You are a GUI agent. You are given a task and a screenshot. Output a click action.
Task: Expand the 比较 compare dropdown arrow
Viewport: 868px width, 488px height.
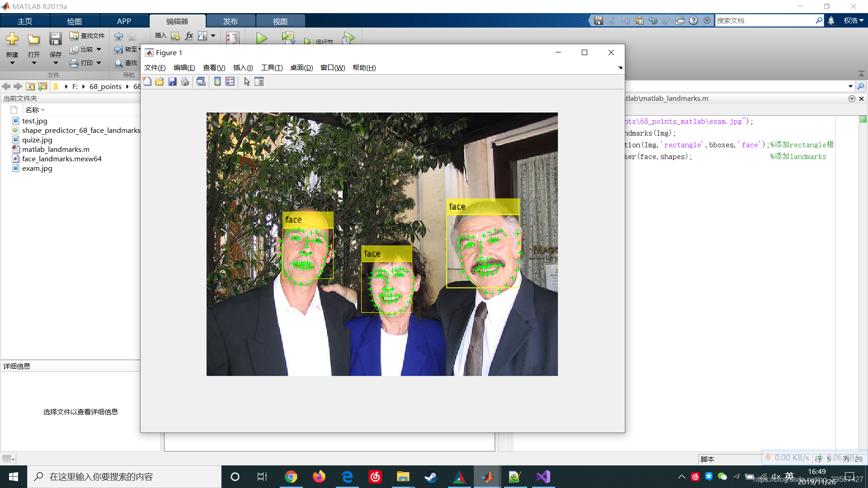(99, 49)
